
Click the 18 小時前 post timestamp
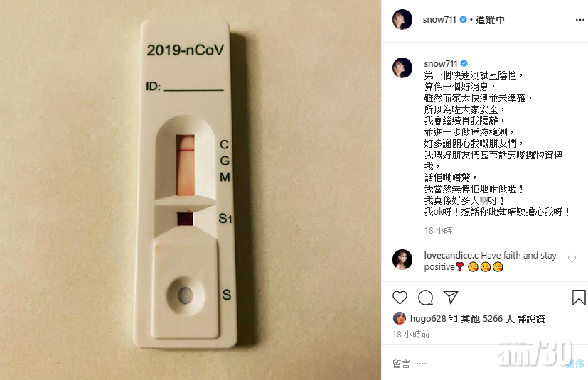(x=411, y=335)
